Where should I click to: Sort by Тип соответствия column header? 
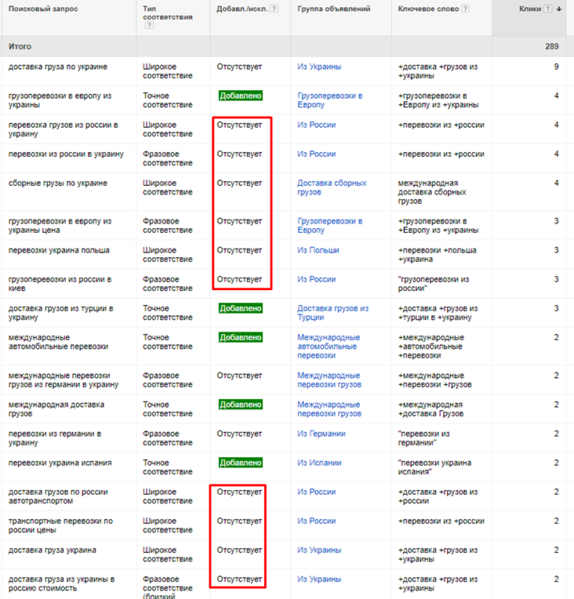(168, 13)
